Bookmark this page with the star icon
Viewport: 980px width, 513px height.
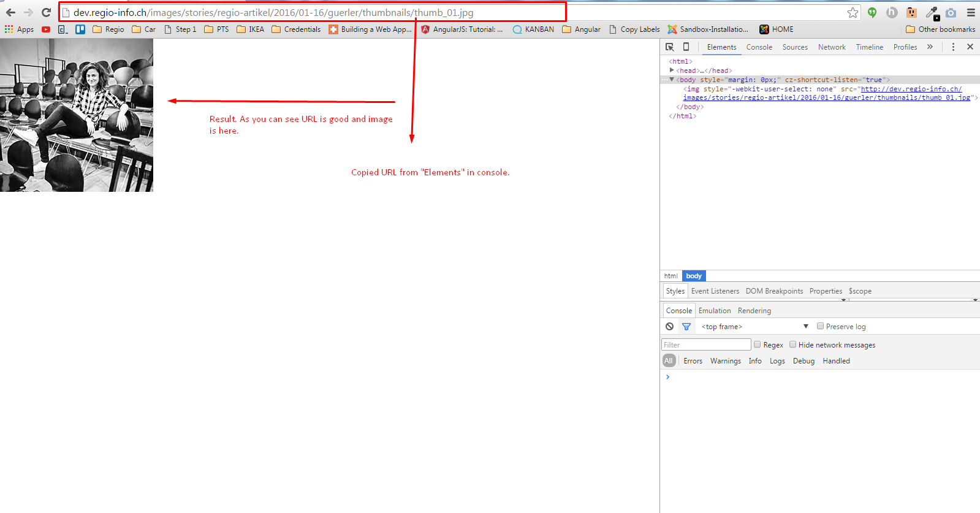pos(853,12)
